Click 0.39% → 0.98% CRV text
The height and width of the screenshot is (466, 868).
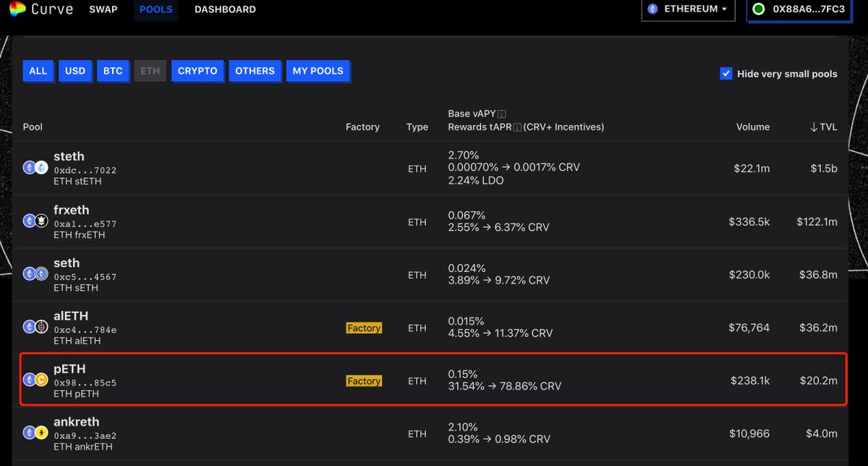pyautogui.click(x=498, y=439)
